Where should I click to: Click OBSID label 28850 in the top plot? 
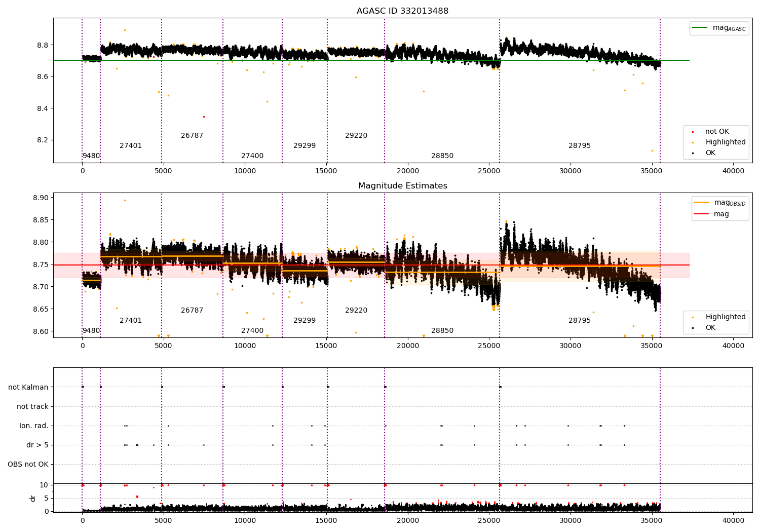click(x=442, y=156)
